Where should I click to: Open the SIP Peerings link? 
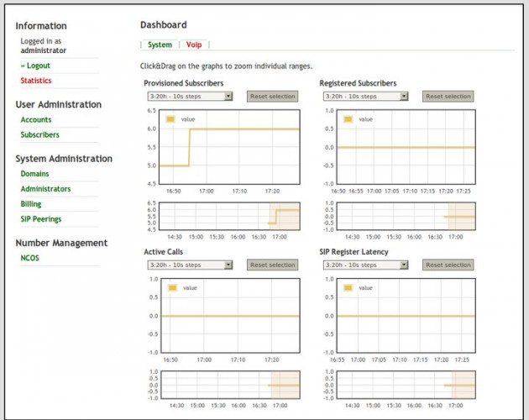[x=41, y=219]
